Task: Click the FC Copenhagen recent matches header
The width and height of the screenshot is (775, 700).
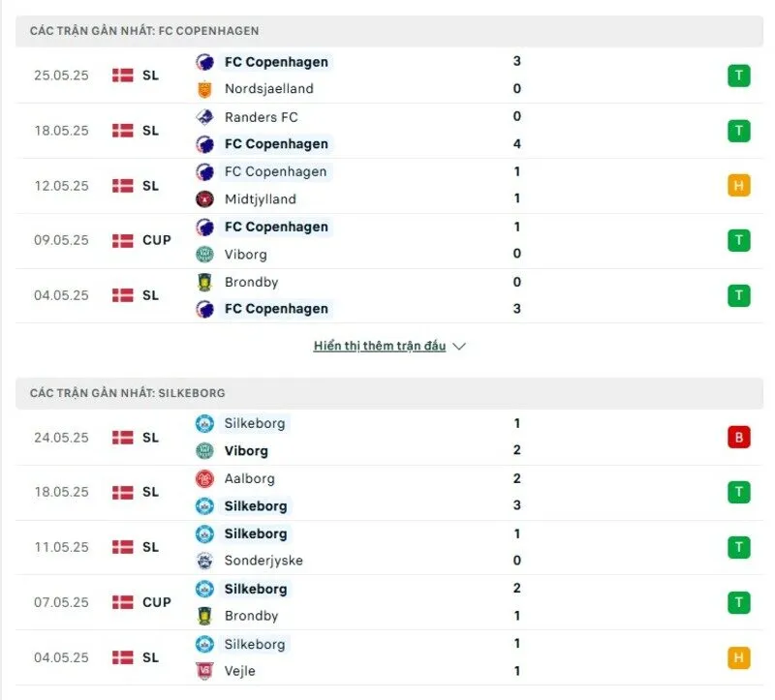Action: click(x=145, y=30)
